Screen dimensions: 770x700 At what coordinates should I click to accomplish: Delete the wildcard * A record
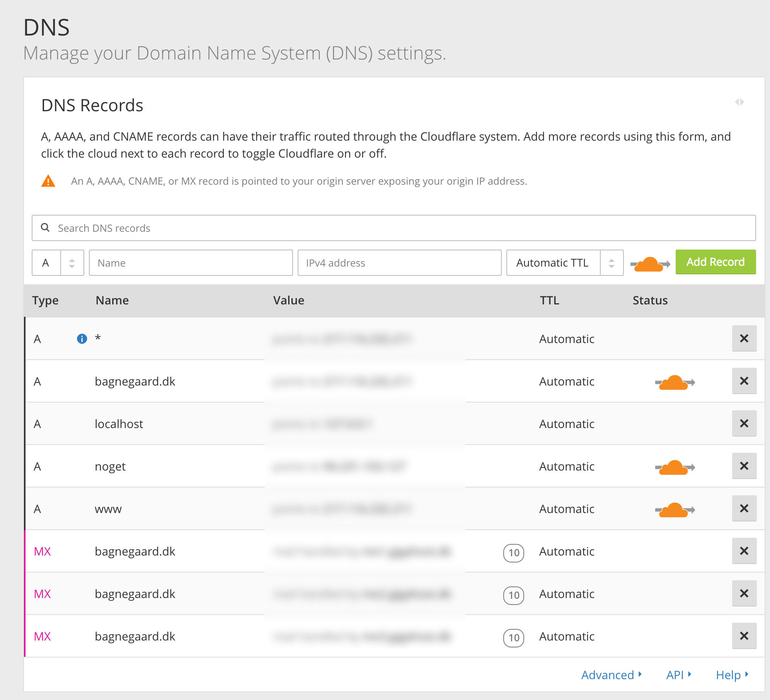click(x=744, y=339)
